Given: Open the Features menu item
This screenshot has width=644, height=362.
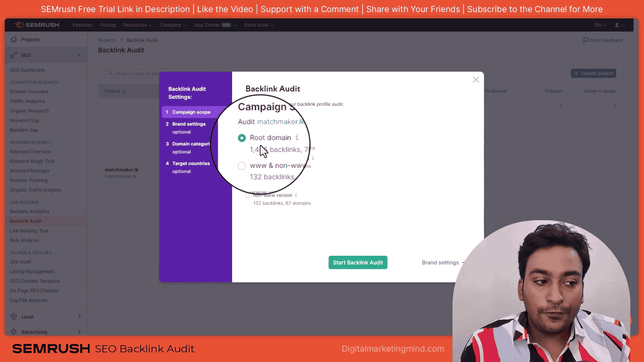Looking at the screenshot, I should [x=82, y=25].
